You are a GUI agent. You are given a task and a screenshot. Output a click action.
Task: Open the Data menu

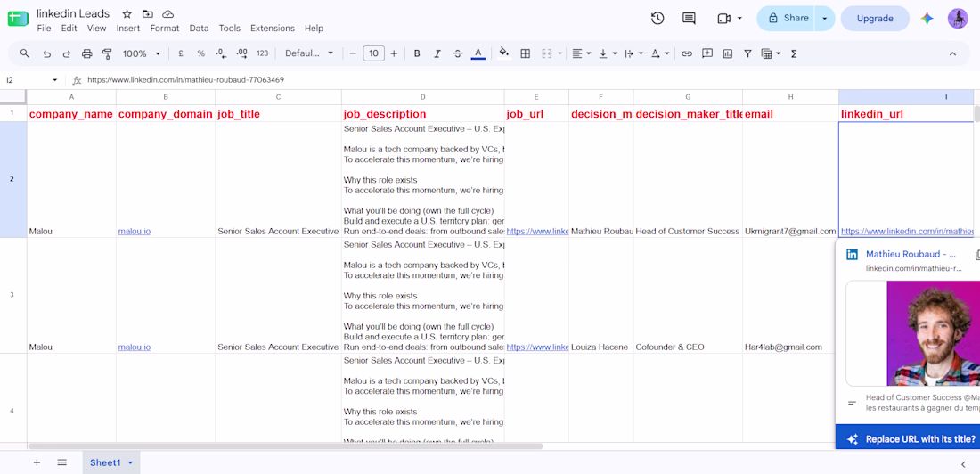pyautogui.click(x=199, y=29)
